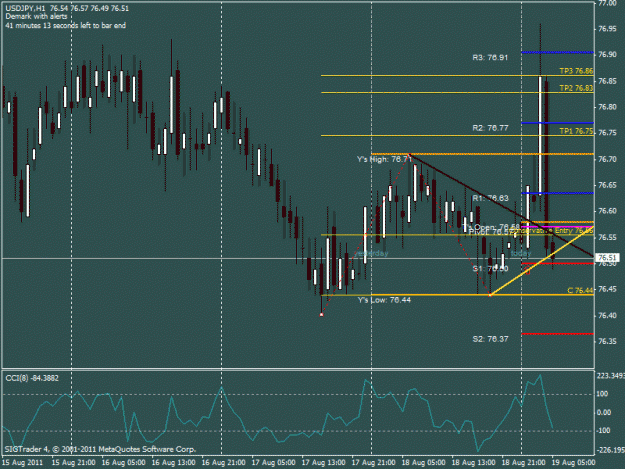Screen dimensions: 625x469
Task: Click the 76.35 price axis label
Action: 607,341
